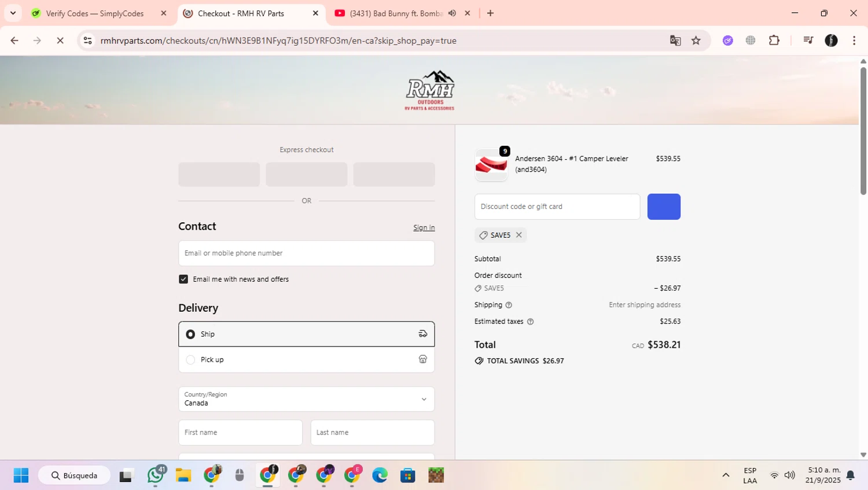
Task: Go forward to the next page
Action: (37, 40)
